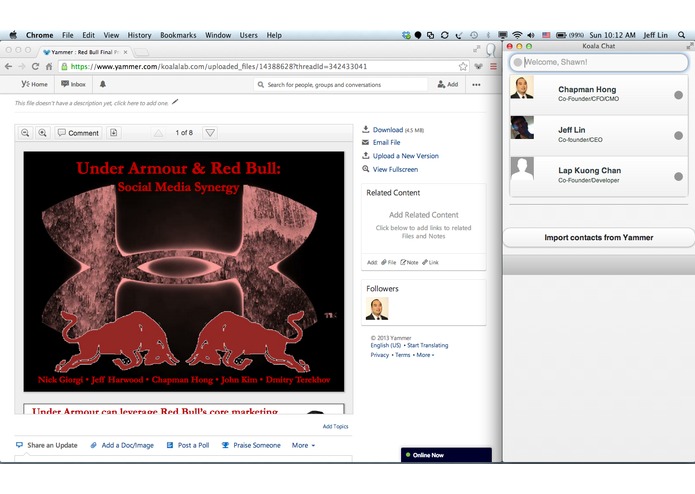Screen dimensions: 695x494
Task: Open View Fullscreen
Action: [x=395, y=169]
